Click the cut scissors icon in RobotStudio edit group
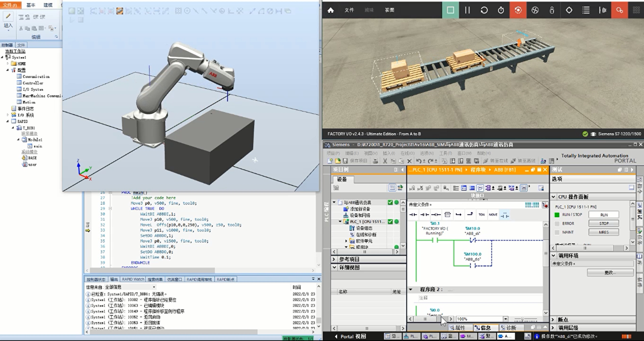The width and height of the screenshot is (644, 341). click(21, 28)
